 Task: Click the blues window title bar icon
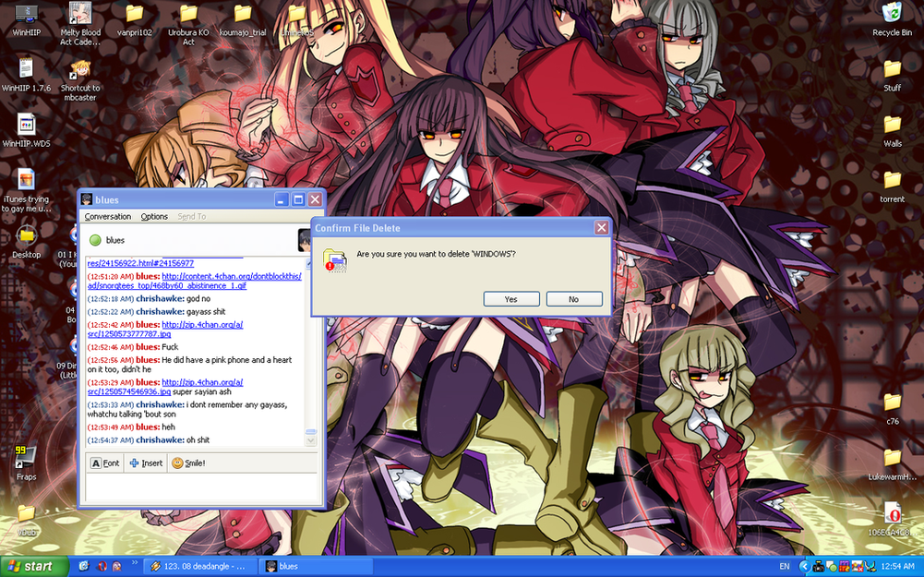(x=87, y=199)
